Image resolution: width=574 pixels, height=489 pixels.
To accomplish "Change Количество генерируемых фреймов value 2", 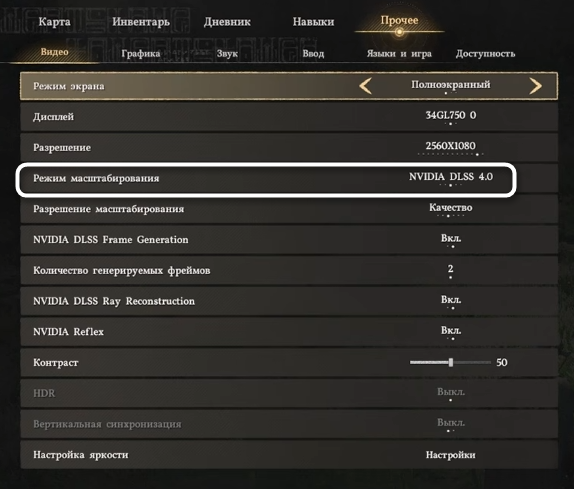I will point(451,269).
